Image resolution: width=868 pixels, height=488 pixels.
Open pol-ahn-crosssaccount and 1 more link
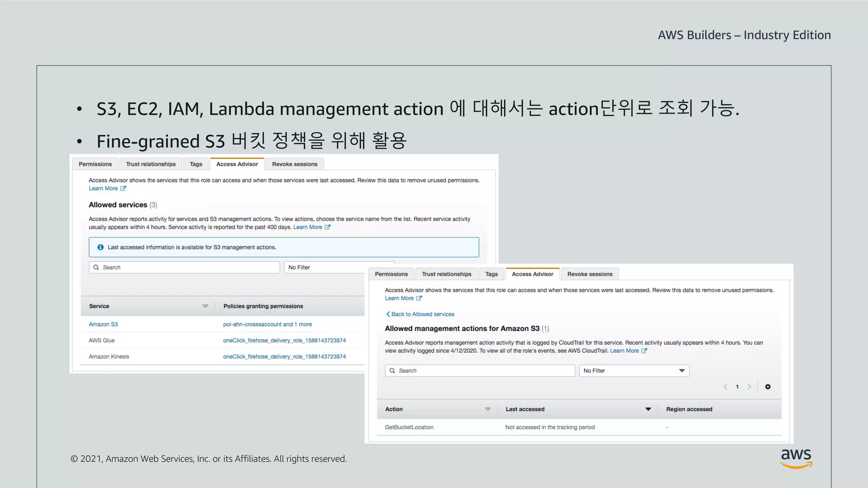[x=267, y=324]
